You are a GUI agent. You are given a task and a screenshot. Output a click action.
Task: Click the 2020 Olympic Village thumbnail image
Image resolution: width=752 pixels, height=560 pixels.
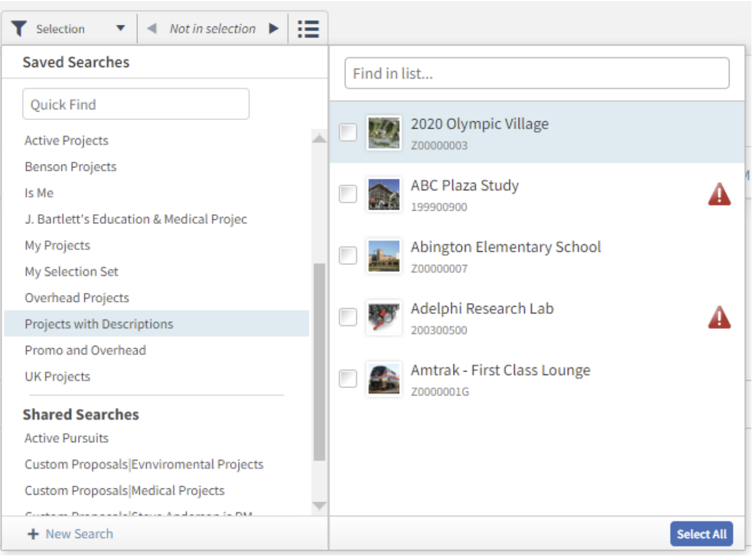tap(383, 134)
